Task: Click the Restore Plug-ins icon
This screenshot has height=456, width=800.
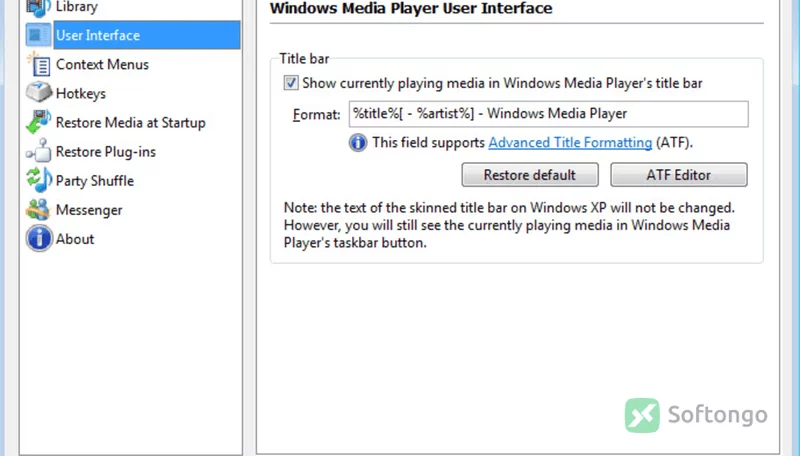Action: click(38, 151)
